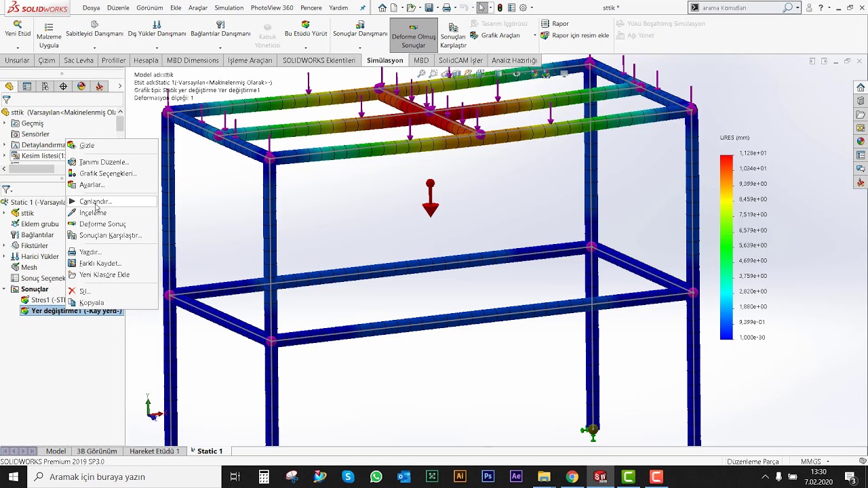Screen dimensions: 868x488
Task: Open Dış Yükler Danışmanı tool
Action: click(x=157, y=29)
